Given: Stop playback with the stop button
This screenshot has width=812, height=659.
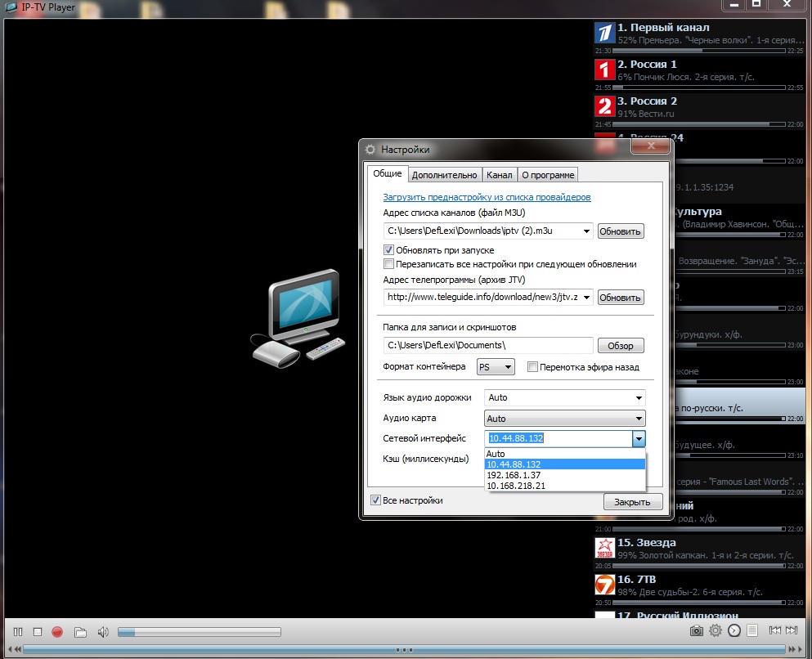Looking at the screenshot, I should 38,631.
